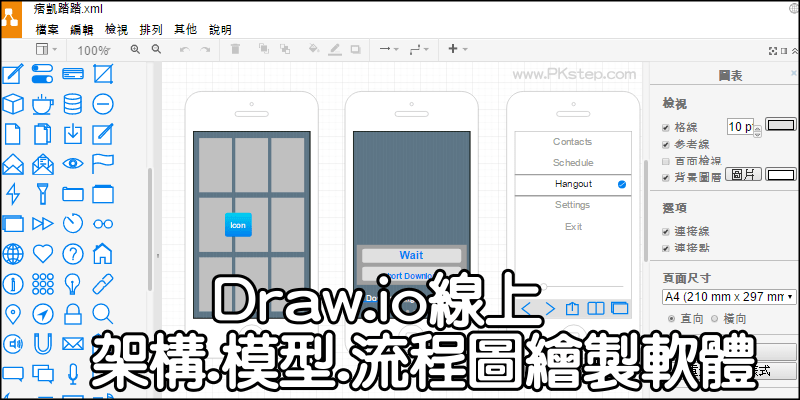Click the Wait button in phone mockup
Screen dimensions: 800x400
(411, 255)
